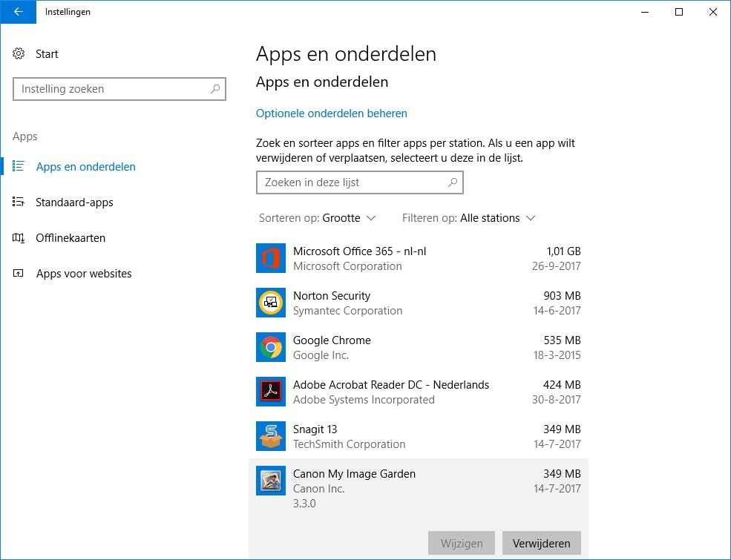
Task: Select Adobe Acrobat Reader DC - Nederlands entry
Action: (x=419, y=392)
